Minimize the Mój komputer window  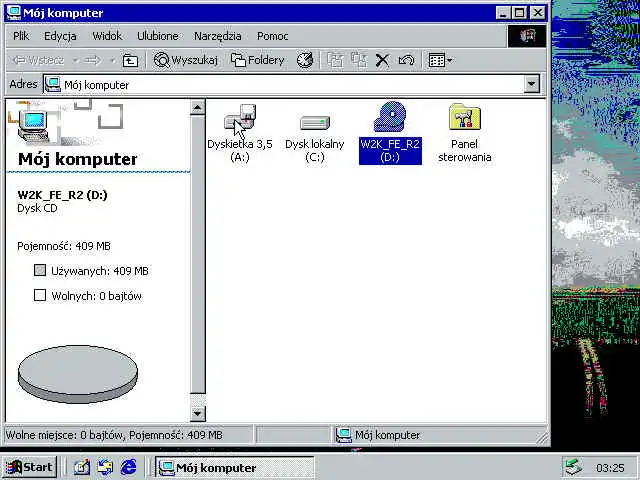(503, 13)
